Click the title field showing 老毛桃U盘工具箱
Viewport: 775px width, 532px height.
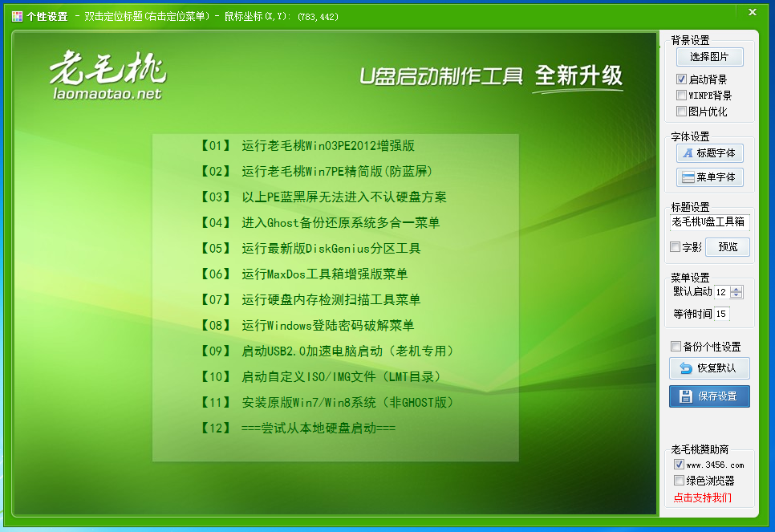(x=708, y=222)
